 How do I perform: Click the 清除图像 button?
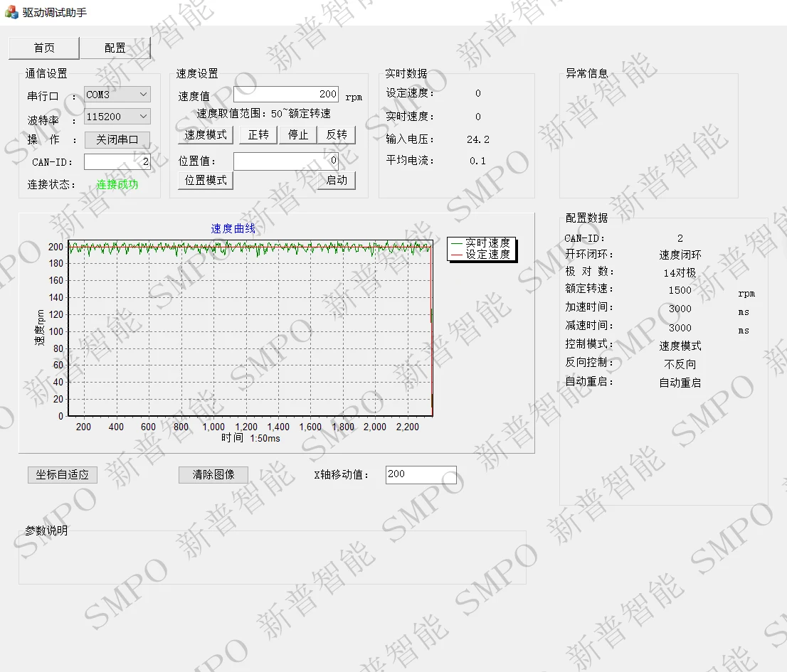213,474
